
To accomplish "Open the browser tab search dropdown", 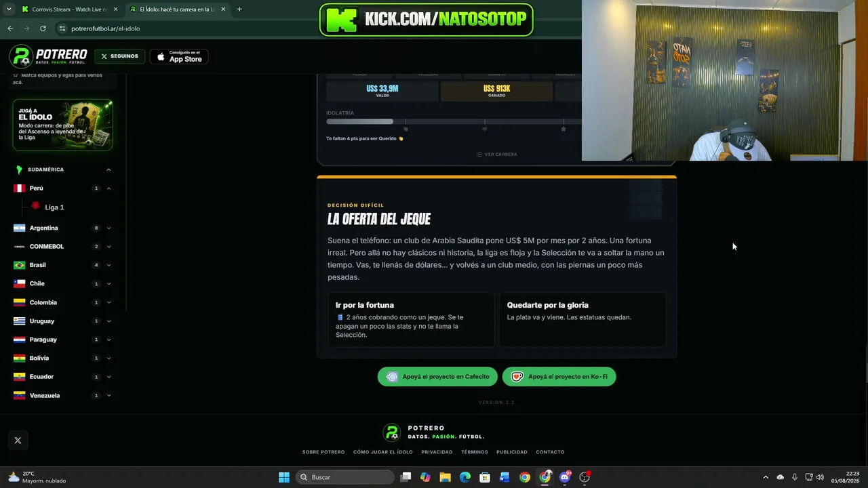I will point(9,9).
